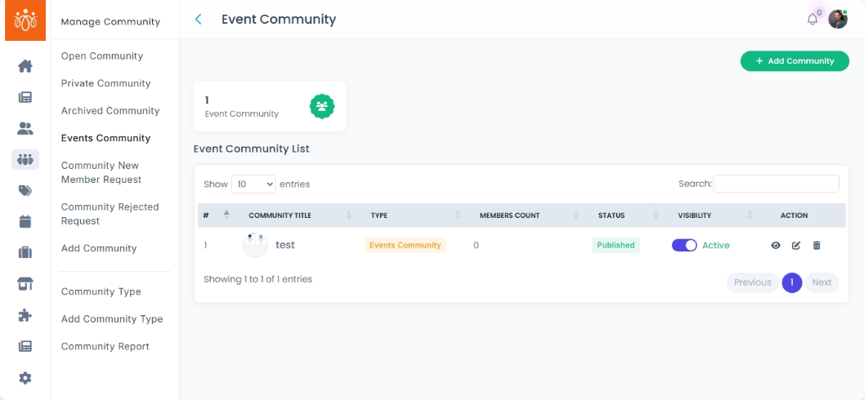The image size is (868, 400).
Task: Click the home icon in left sidebar
Action: click(x=25, y=66)
